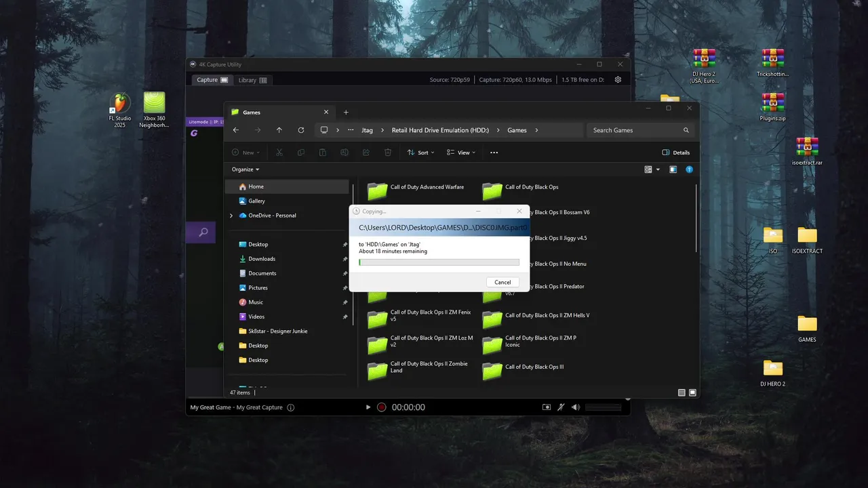
Task: Select Call of Duty Black Ops II Zombie Land
Action: [418, 369]
